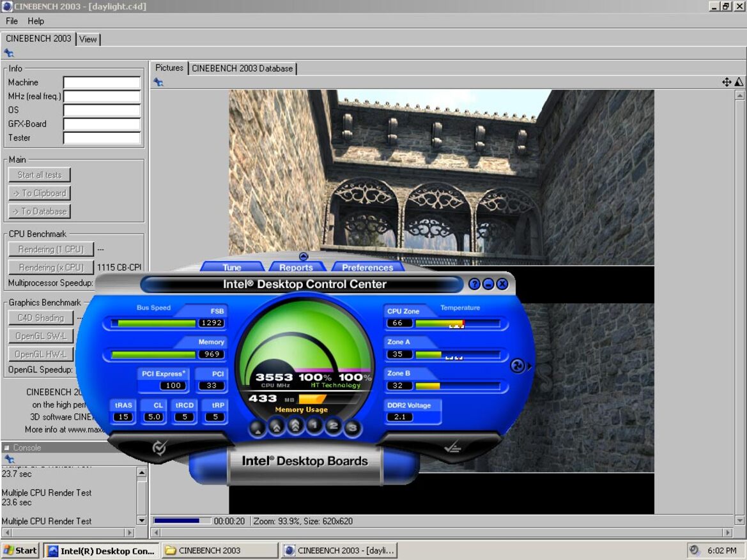Select the double up-arrow tuning preset button
This screenshot has height=560, width=747.
(276, 426)
